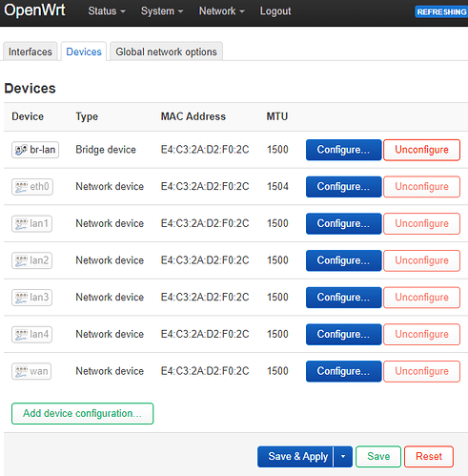Viewport: 468px width, 476px height.
Task: Select the Devices tab
Action: 84,52
